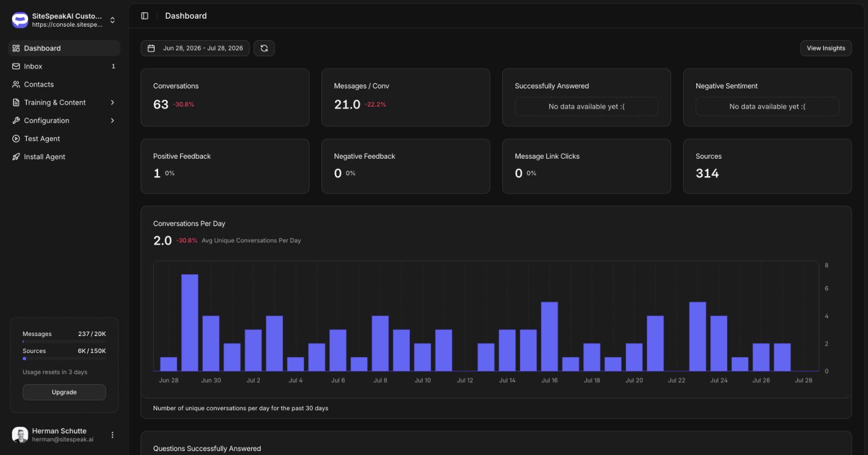Click the 237/20K messages usage value
This screenshot has width=868, height=455.
click(92, 334)
